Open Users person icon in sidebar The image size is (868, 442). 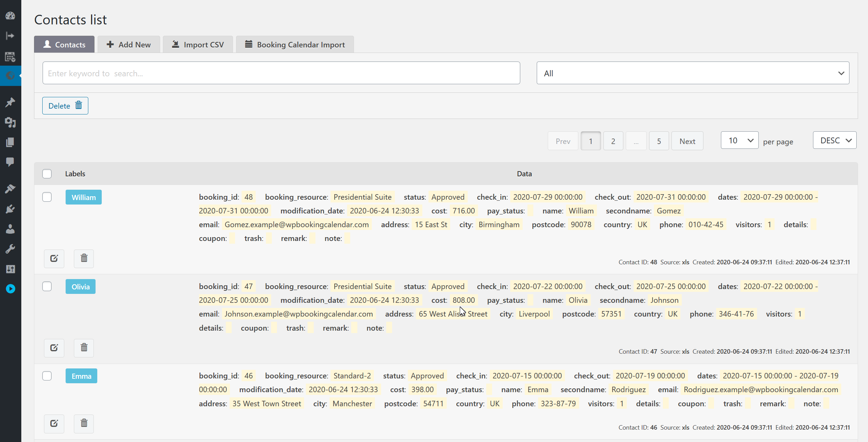(x=10, y=229)
